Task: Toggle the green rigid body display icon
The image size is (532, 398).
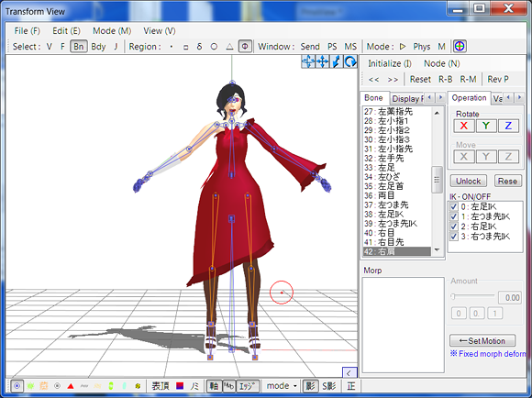Action: pos(30,386)
